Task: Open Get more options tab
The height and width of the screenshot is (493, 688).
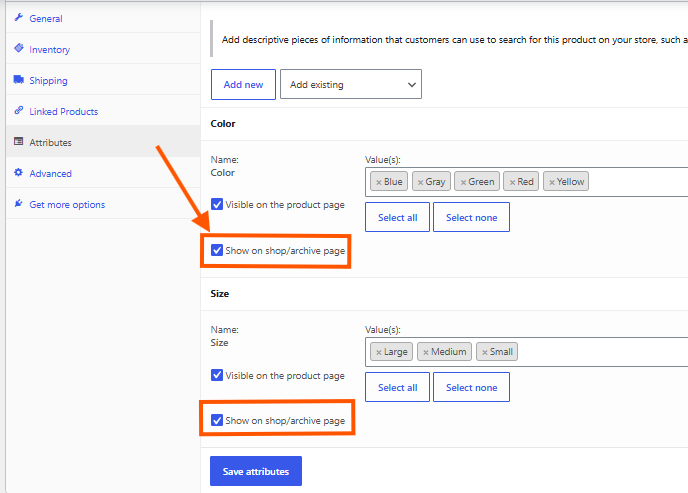Action: coord(103,204)
